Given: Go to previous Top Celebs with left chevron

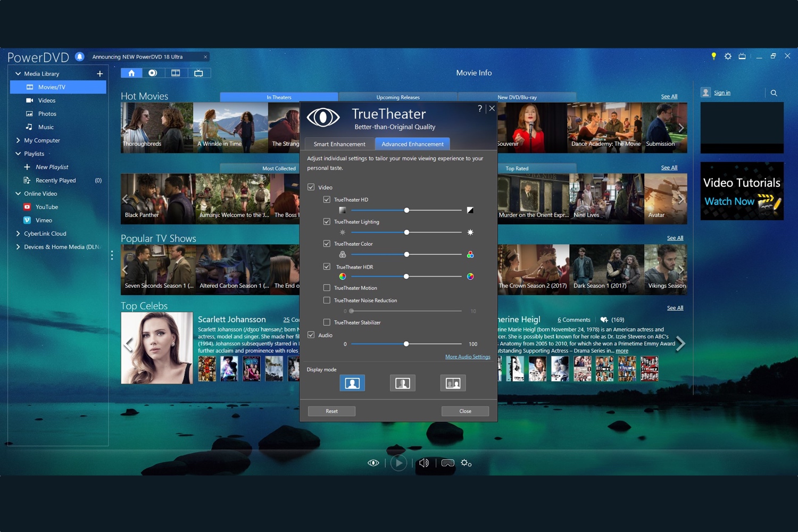Looking at the screenshot, I should click(128, 345).
